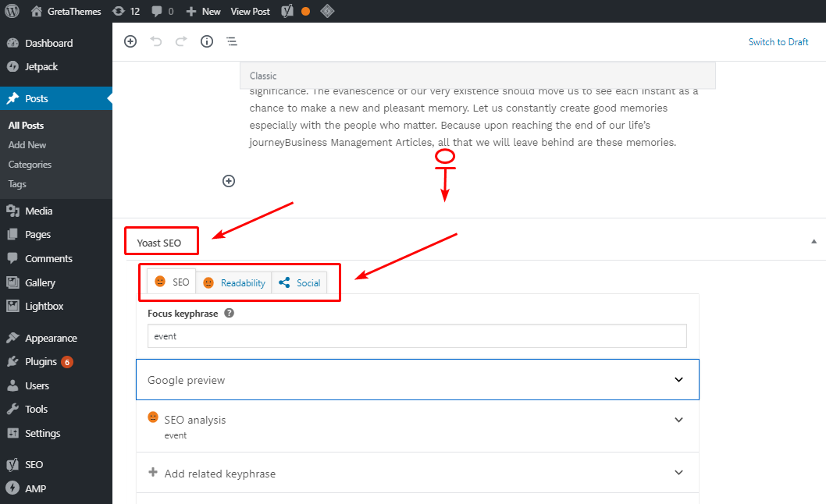Click the Yoast icon in admin bar
The height and width of the screenshot is (504, 826).
287,11
